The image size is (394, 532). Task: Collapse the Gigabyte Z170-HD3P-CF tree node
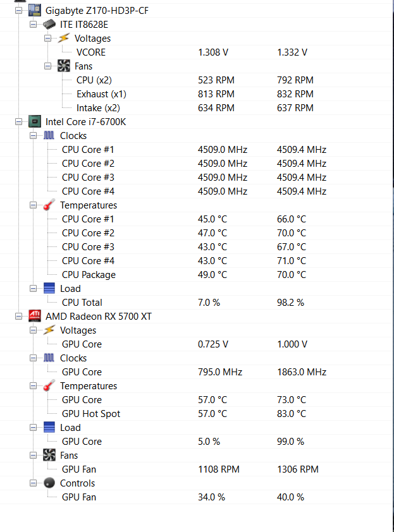tap(18, 11)
